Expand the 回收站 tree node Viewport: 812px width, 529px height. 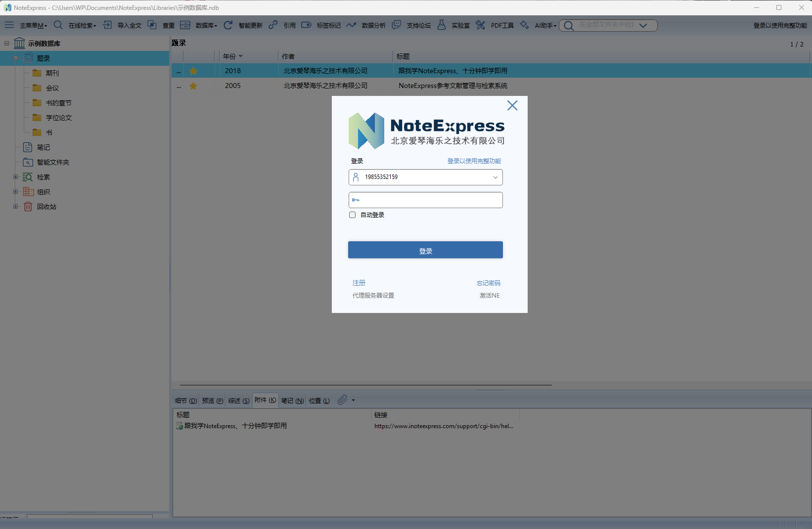(x=15, y=206)
